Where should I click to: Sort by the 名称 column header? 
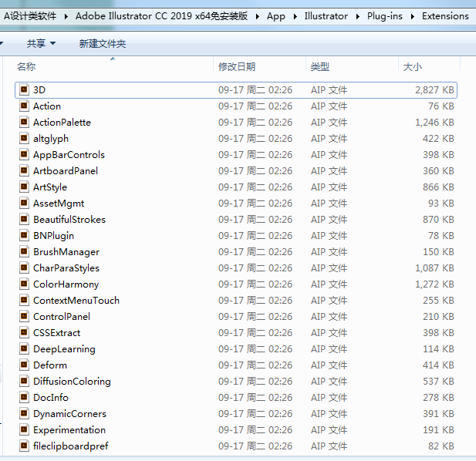point(26,66)
